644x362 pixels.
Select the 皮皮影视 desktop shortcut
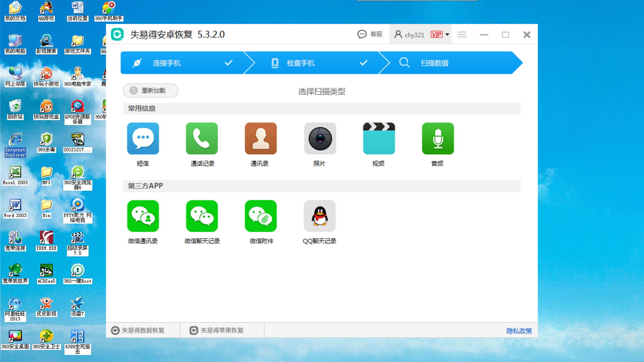46,307
